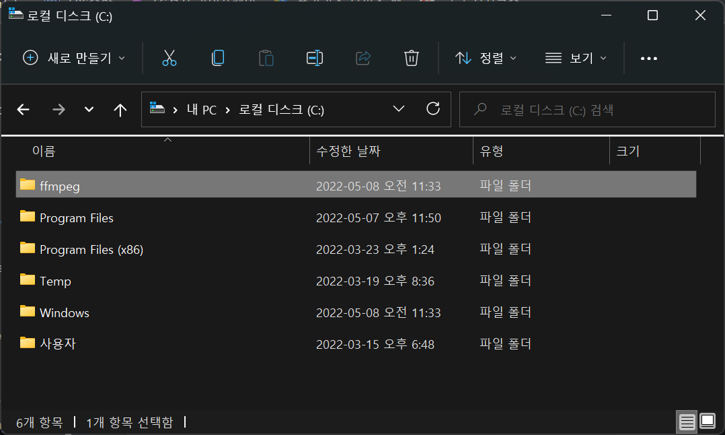Click the Temp folder icon
This screenshot has width=725, height=435.
(27, 279)
